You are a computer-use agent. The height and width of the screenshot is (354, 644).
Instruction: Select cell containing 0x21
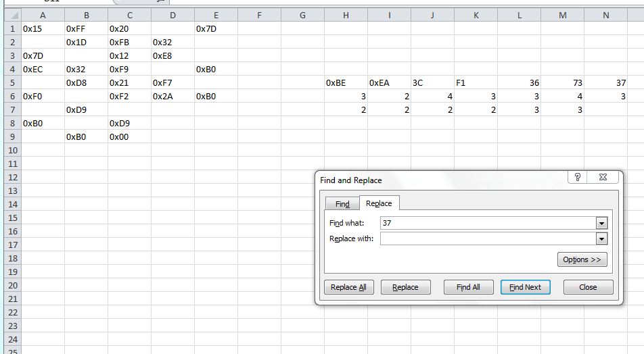(129, 83)
